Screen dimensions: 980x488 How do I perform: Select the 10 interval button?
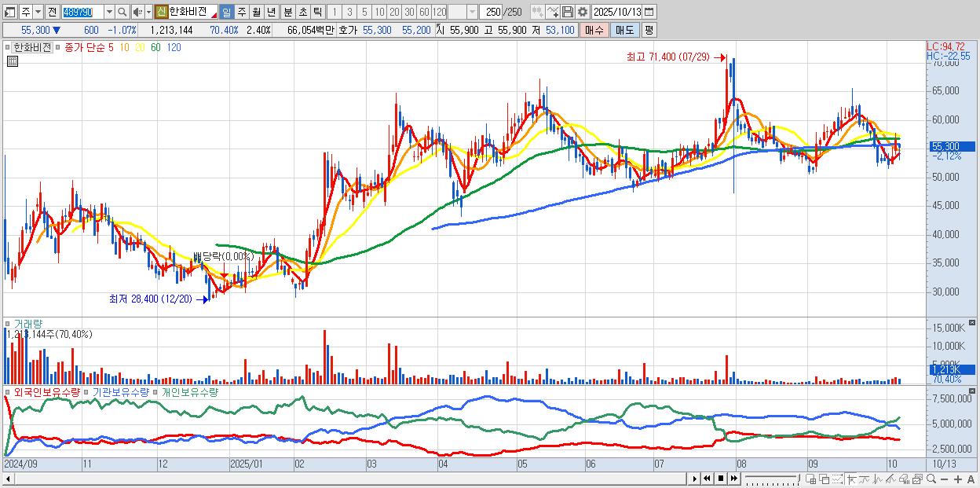(x=379, y=12)
